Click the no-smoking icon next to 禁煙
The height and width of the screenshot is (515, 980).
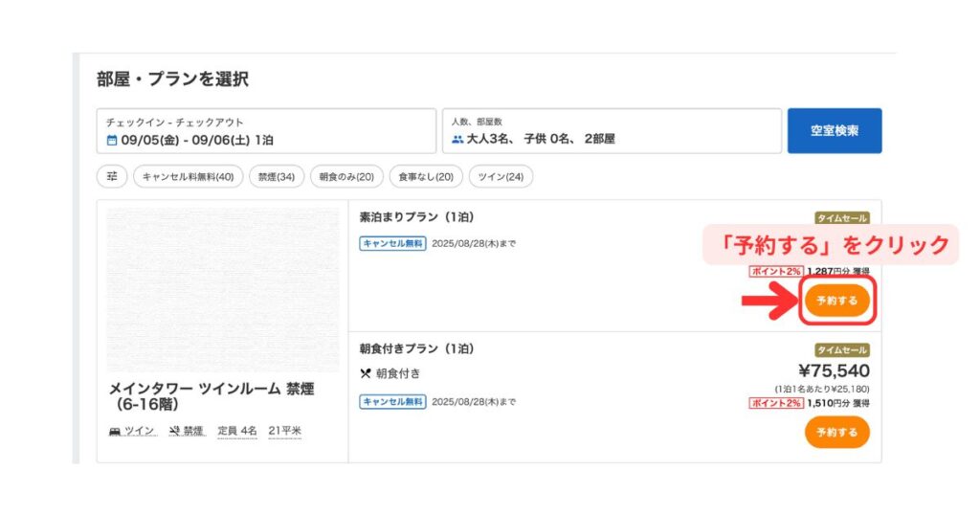174,431
